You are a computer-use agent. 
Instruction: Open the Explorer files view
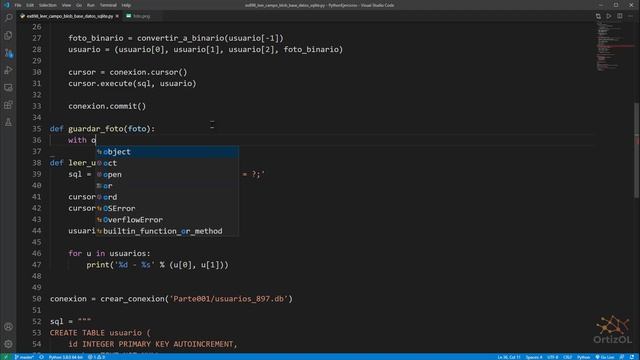8,36
